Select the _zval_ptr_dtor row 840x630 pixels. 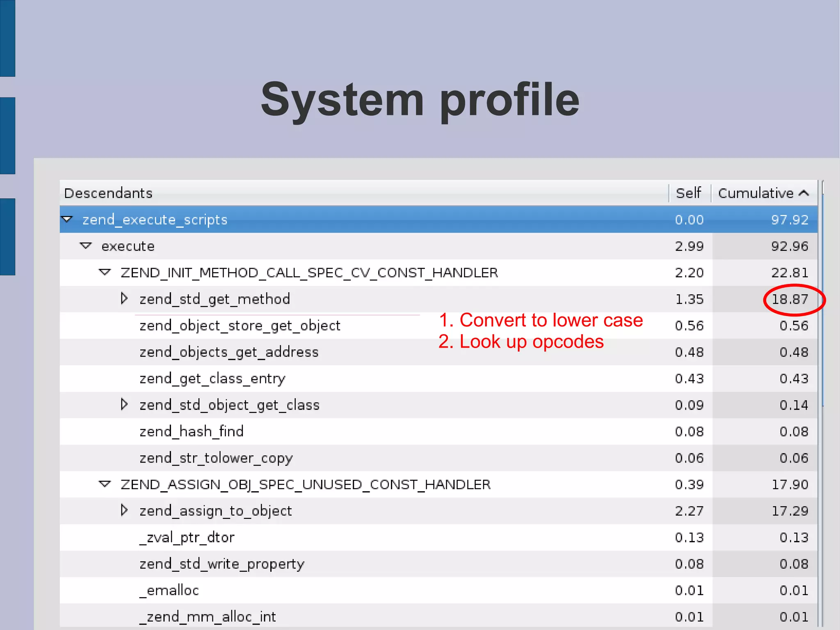(187, 537)
